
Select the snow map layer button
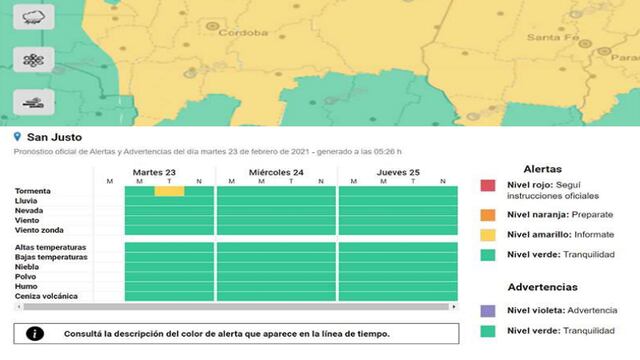pyautogui.click(x=33, y=60)
